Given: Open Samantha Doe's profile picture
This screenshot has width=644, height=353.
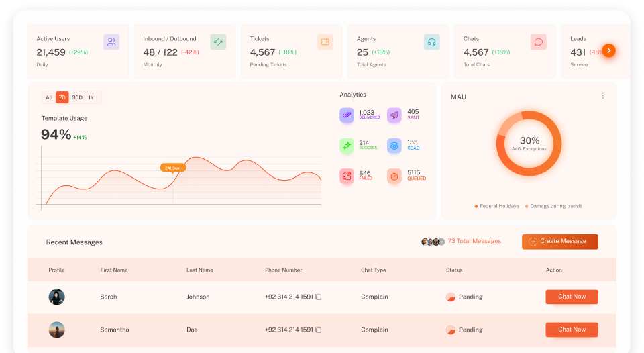Looking at the screenshot, I should point(57,330).
